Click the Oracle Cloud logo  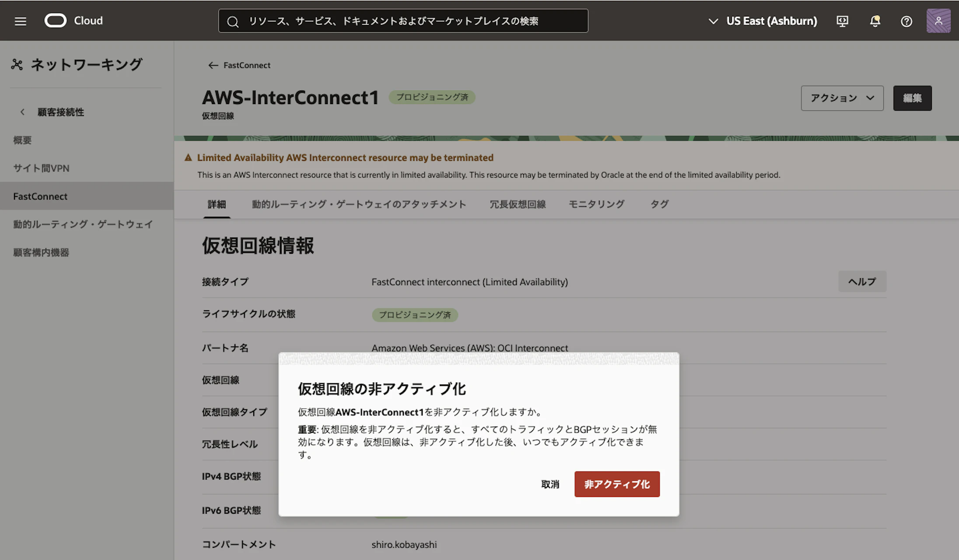point(73,21)
